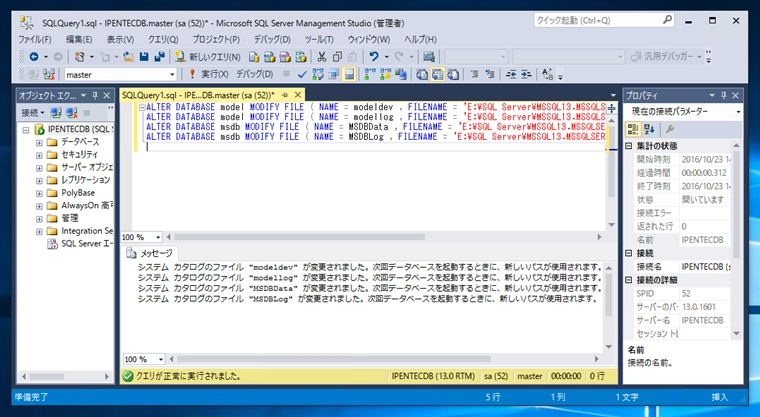Screen dimensions: 760x417
Task: Open the ファイル(F) menu
Action: tap(35, 39)
